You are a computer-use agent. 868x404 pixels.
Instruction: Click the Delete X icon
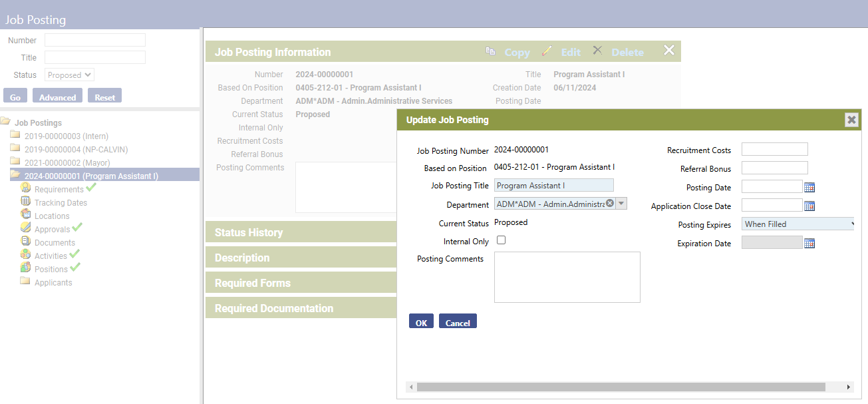pyautogui.click(x=597, y=51)
